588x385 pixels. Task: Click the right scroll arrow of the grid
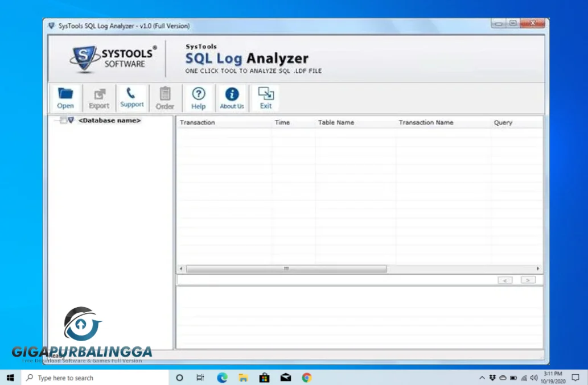pyautogui.click(x=538, y=268)
